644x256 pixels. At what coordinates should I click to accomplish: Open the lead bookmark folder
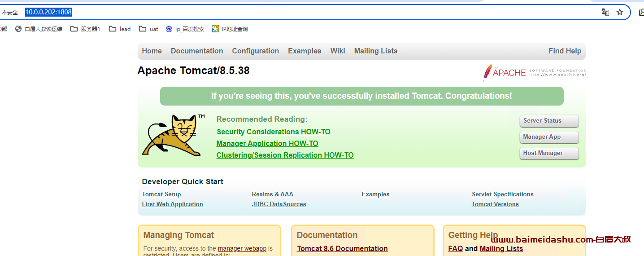click(120, 29)
